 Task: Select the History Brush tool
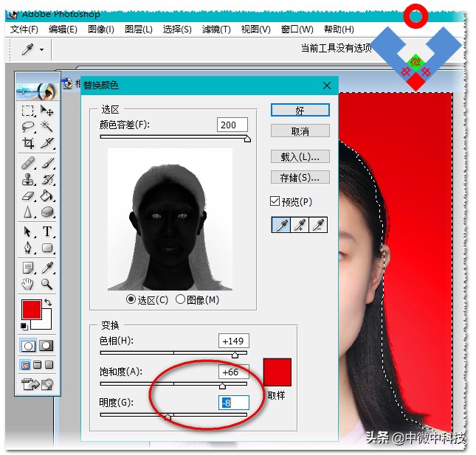[x=47, y=179]
